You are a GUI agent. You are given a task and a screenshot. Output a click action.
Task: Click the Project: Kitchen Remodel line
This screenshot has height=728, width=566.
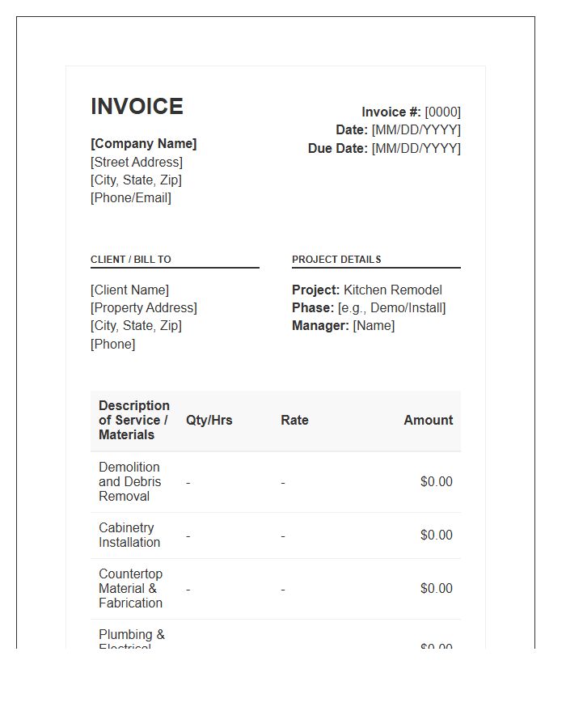[367, 290]
